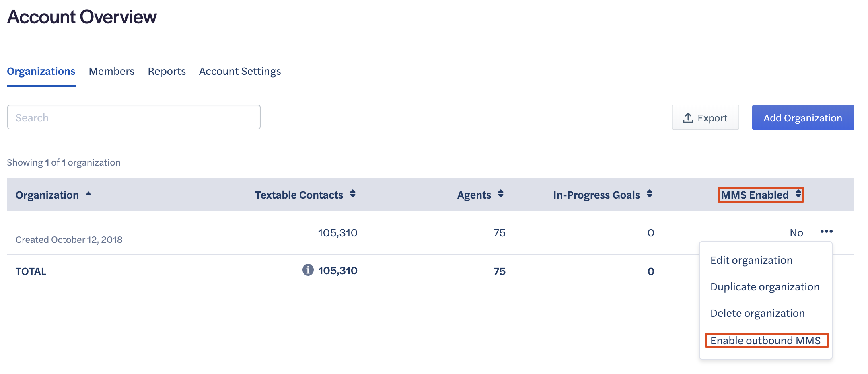Viewport: 868px width, 374px height.
Task: Focus the Search input field
Action: 134,117
